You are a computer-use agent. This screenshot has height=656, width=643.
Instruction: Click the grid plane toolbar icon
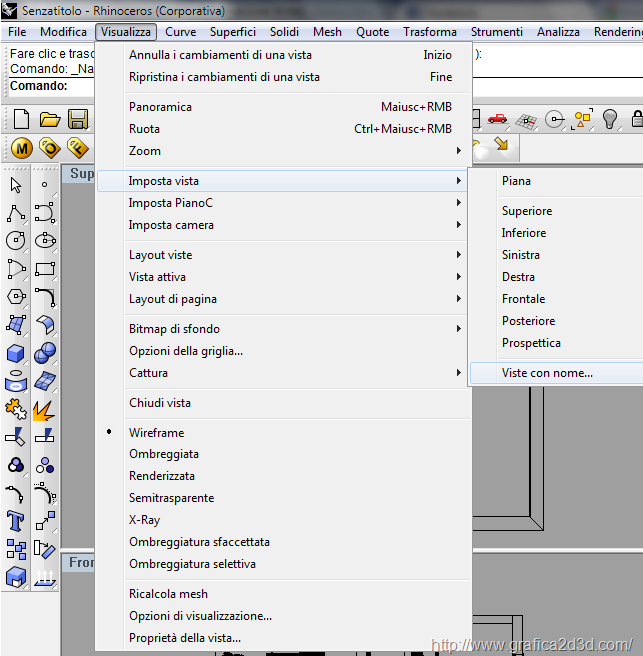526,121
